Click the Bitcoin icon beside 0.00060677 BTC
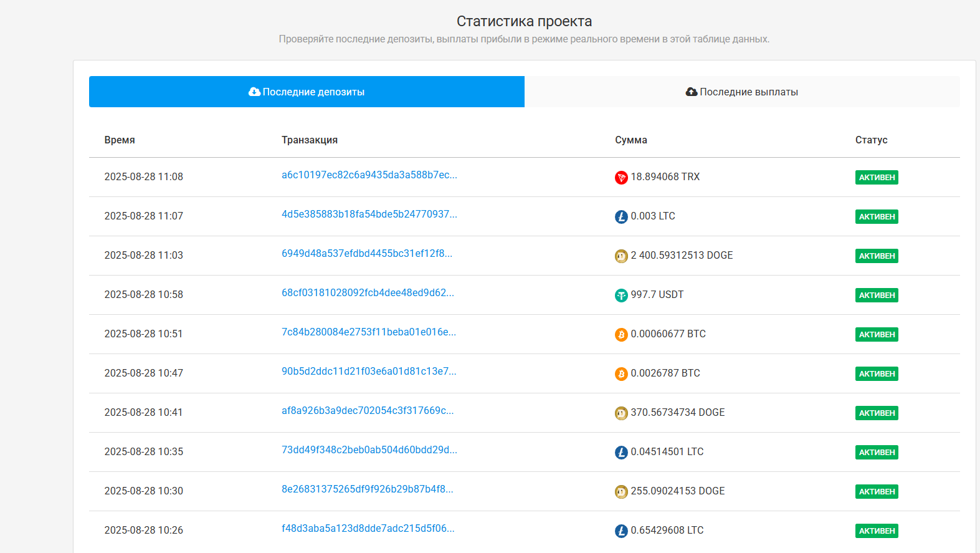This screenshot has width=980, height=553. click(621, 335)
